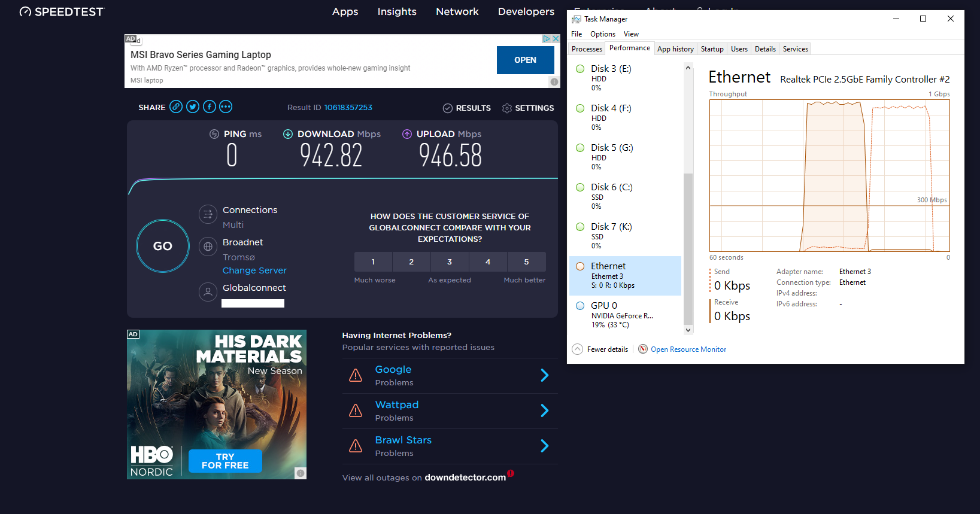Share the result on Twitter
This screenshot has height=514, width=980.
(x=193, y=107)
